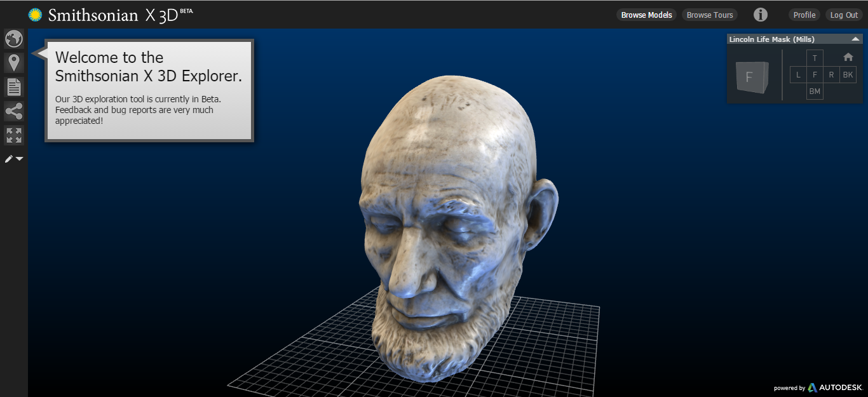Reset view with the home icon
Image resolution: width=868 pixels, height=397 pixels.
tap(848, 57)
